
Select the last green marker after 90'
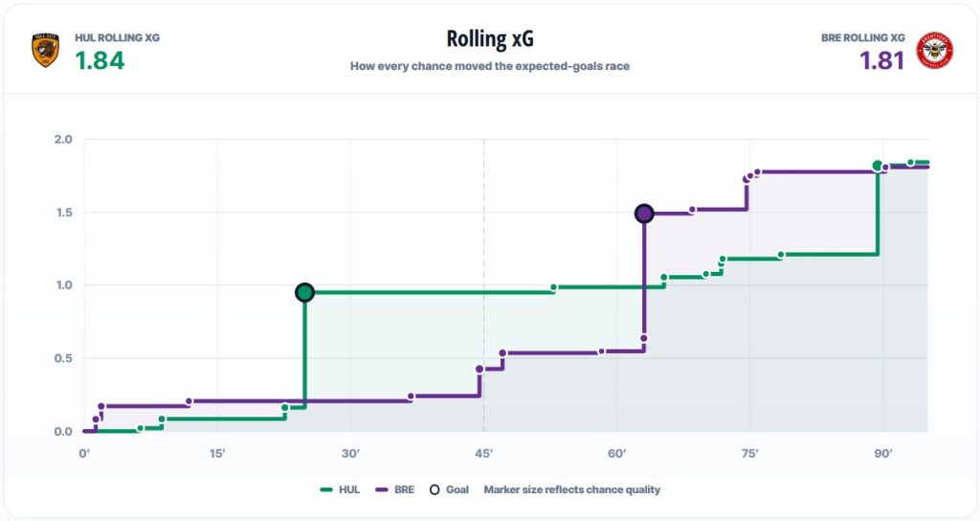pos(911,163)
